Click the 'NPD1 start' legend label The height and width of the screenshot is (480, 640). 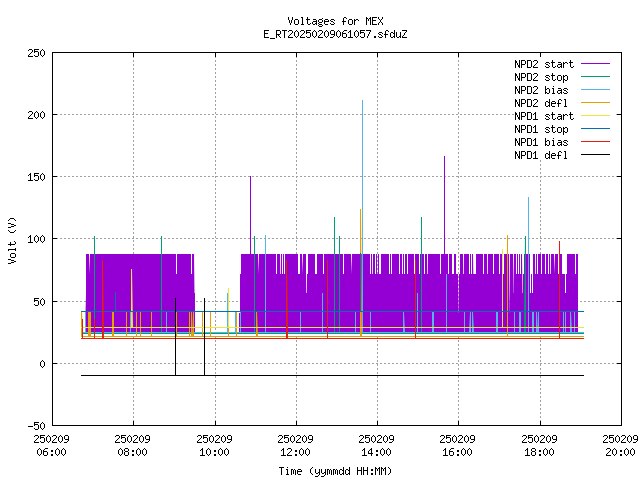[x=544, y=116]
